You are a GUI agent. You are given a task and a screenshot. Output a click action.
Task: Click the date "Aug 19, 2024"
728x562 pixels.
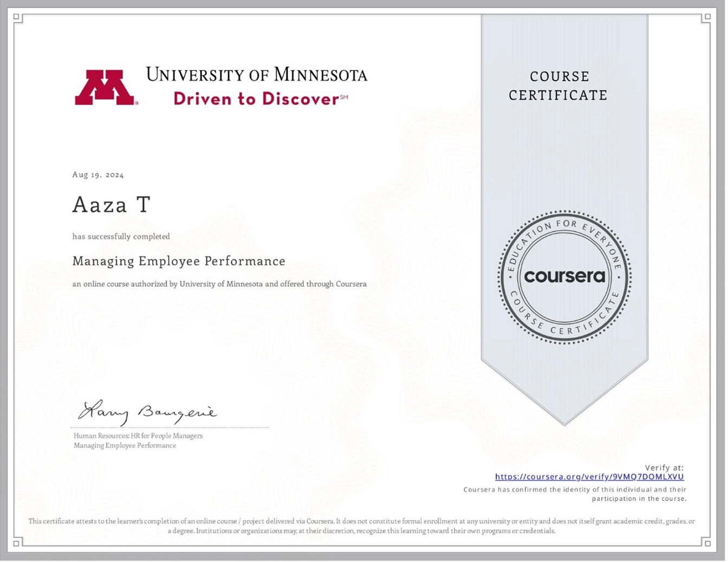98,175
